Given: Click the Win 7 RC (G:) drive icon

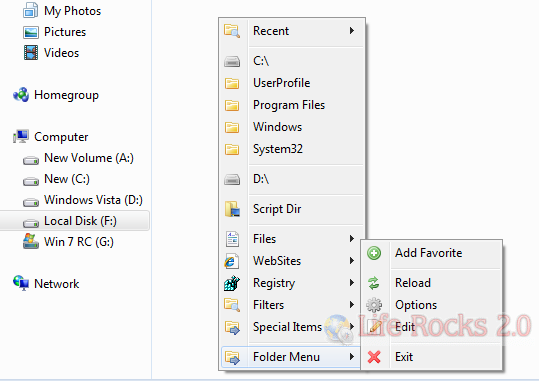Looking at the screenshot, I should (31, 241).
